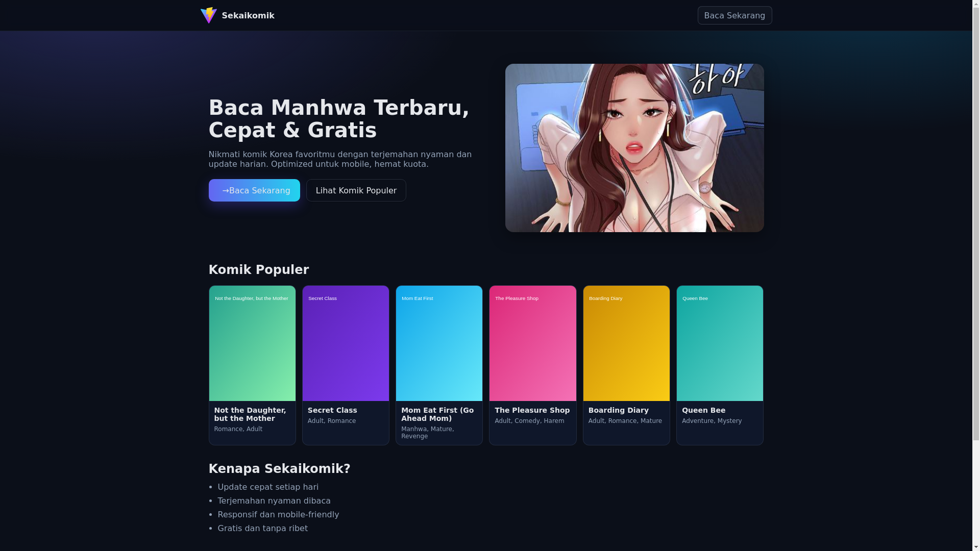
Task: Click Gratis dan tanpa ribet item
Action: pyautogui.click(x=262, y=529)
